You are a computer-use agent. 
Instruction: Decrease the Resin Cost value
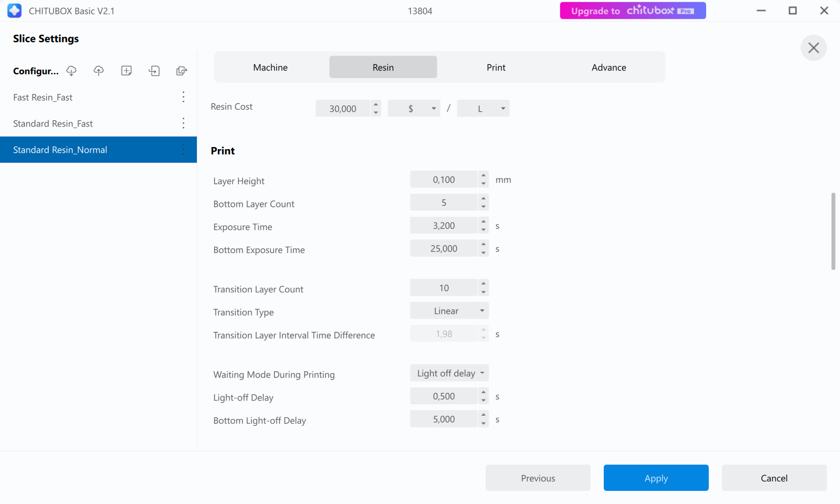click(376, 113)
